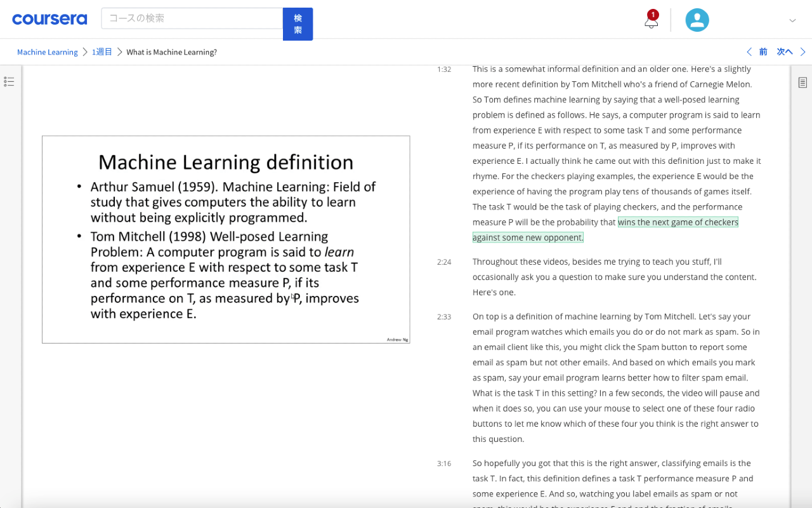Viewport: 812px width, 508px height.
Task: Click transcript paragraph starting 'Throughout these videos'
Action: coord(615,277)
